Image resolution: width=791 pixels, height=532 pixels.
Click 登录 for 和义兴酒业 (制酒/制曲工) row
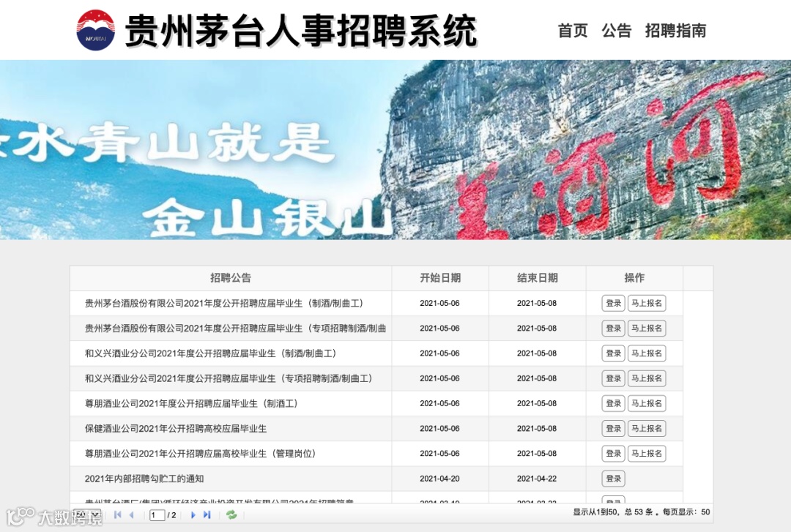[x=614, y=353]
